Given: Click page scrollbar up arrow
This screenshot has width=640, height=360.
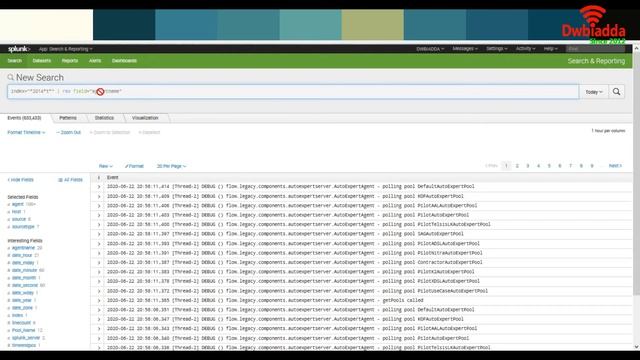Looking at the screenshot, I should [636, 48].
